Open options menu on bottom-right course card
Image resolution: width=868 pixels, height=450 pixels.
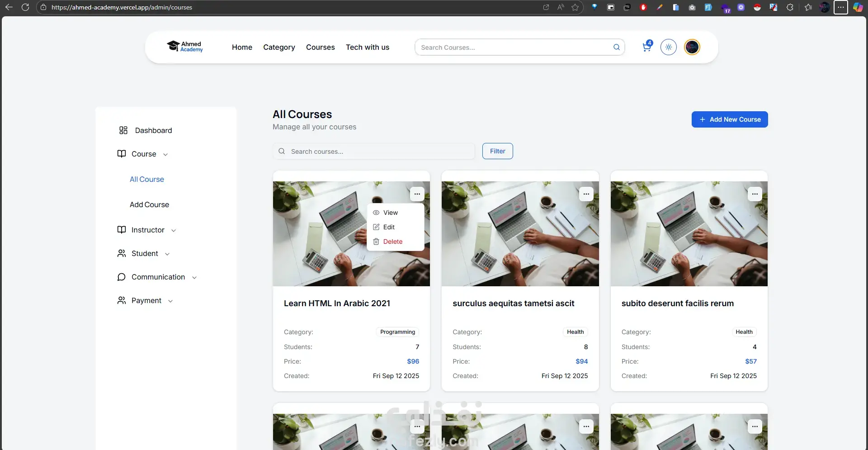[x=755, y=426]
